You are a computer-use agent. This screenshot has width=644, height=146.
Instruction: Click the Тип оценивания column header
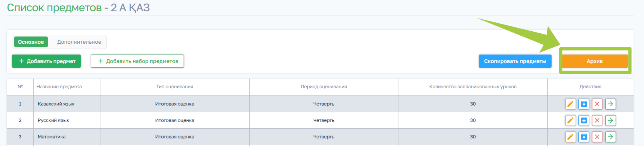(x=175, y=87)
